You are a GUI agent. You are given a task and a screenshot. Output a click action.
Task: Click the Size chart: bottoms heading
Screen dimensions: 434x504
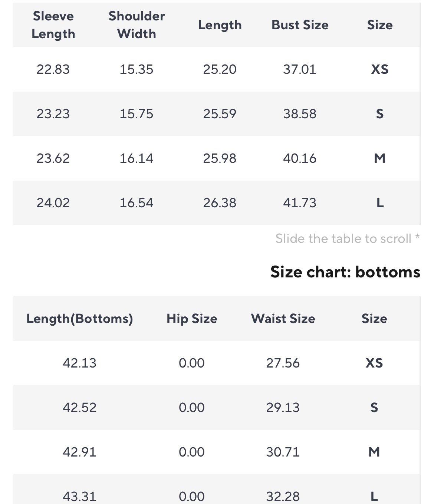point(345,272)
